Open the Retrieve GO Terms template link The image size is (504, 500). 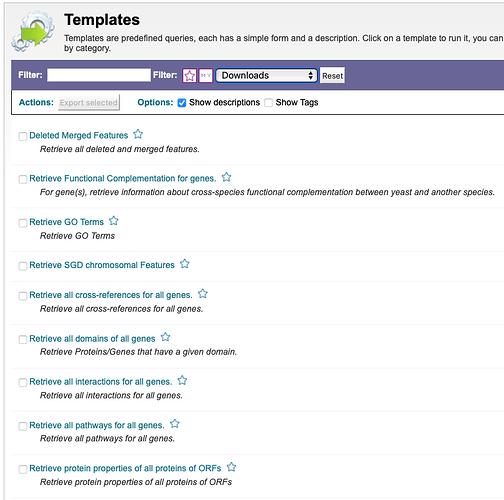pos(66,222)
